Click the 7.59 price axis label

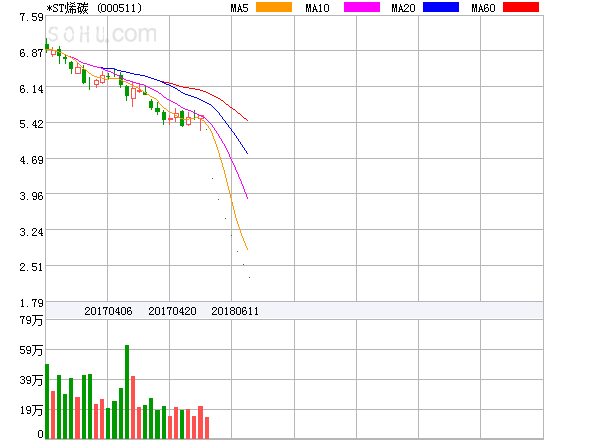31,17
